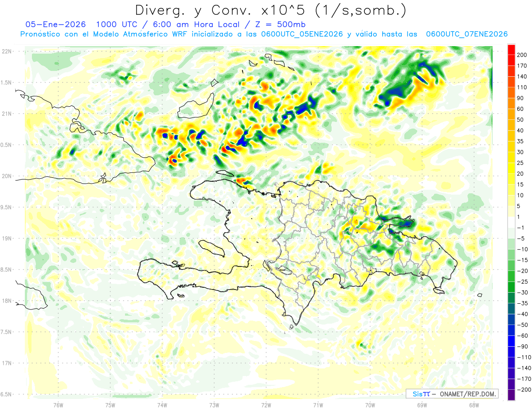Click the '20N' latitude label
Image resolution: width=532 pixels, height=411 pixels.
tap(7, 176)
